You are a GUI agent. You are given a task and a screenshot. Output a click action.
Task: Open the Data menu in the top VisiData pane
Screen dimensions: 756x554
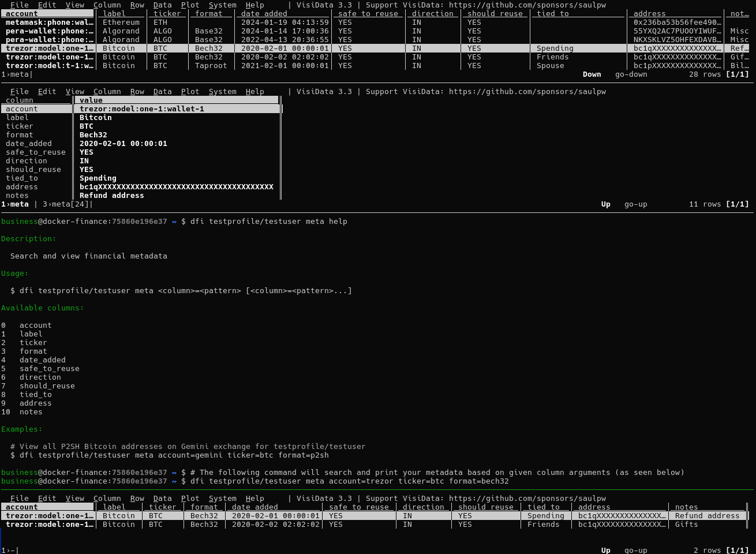pos(162,5)
